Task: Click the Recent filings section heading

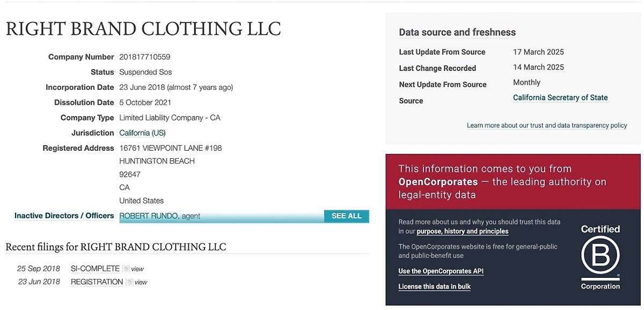Action: point(116,247)
